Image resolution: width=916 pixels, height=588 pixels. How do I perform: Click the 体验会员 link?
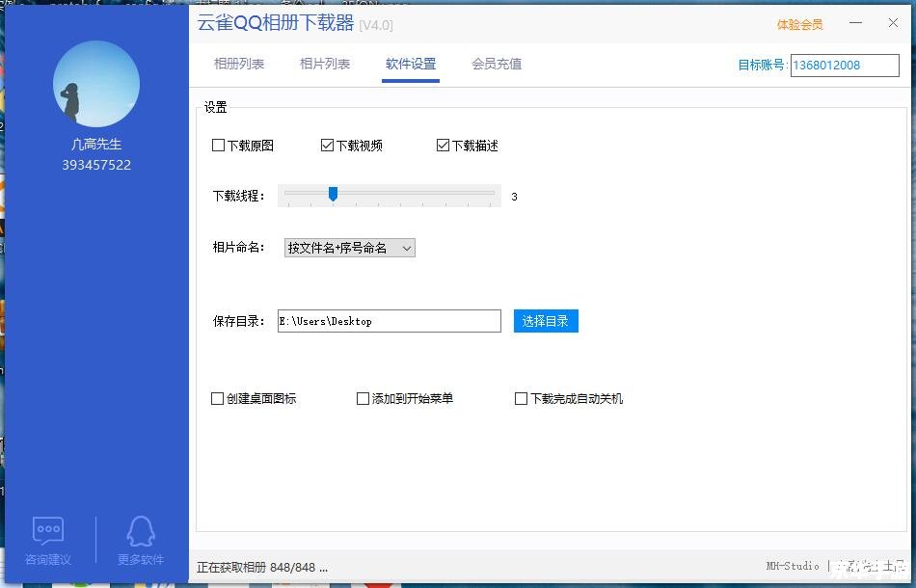pyautogui.click(x=799, y=25)
